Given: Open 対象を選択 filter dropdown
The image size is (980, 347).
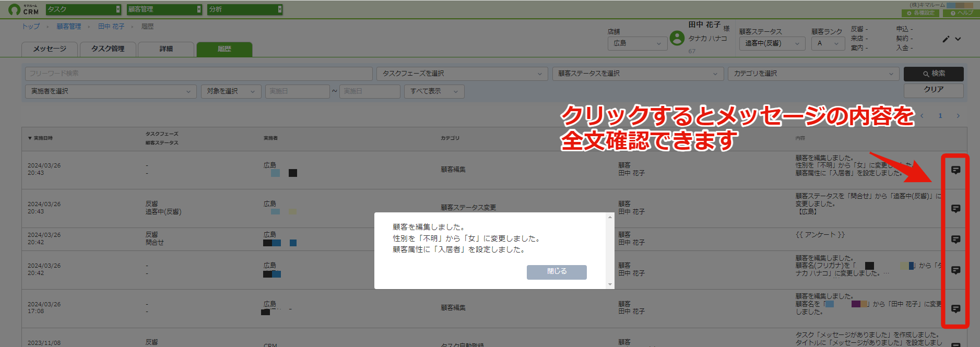Looking at the screenshot, I should [x=231, y=91].
